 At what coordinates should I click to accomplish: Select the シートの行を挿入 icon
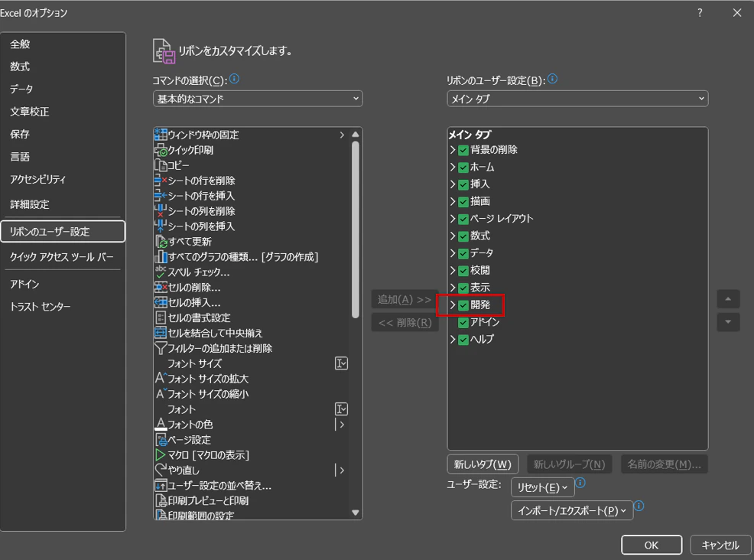pos(161,196)
